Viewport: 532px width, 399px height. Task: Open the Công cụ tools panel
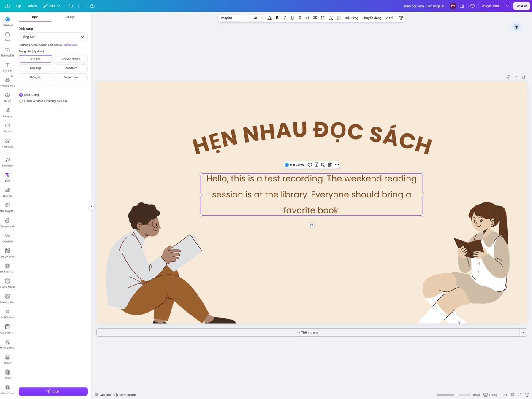click(8, 113)
